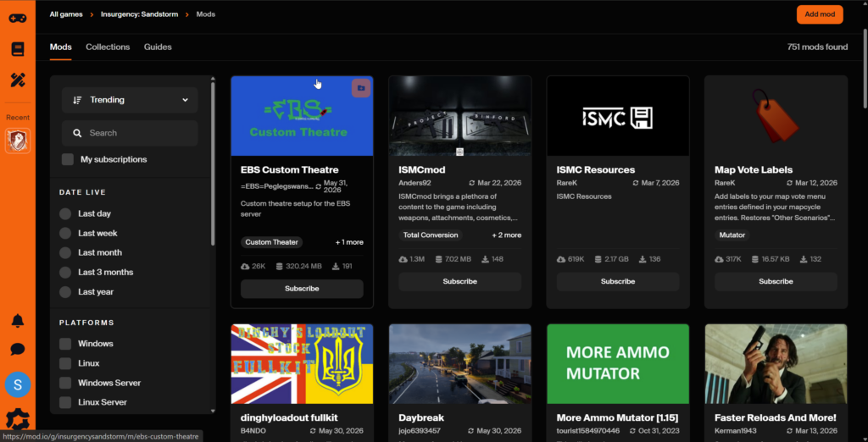Image resolution: width=868 pixels, height=442 pixels.
Task: Click the updated icon next to Mar 22, 2026
Action: (x=471, y=183)
